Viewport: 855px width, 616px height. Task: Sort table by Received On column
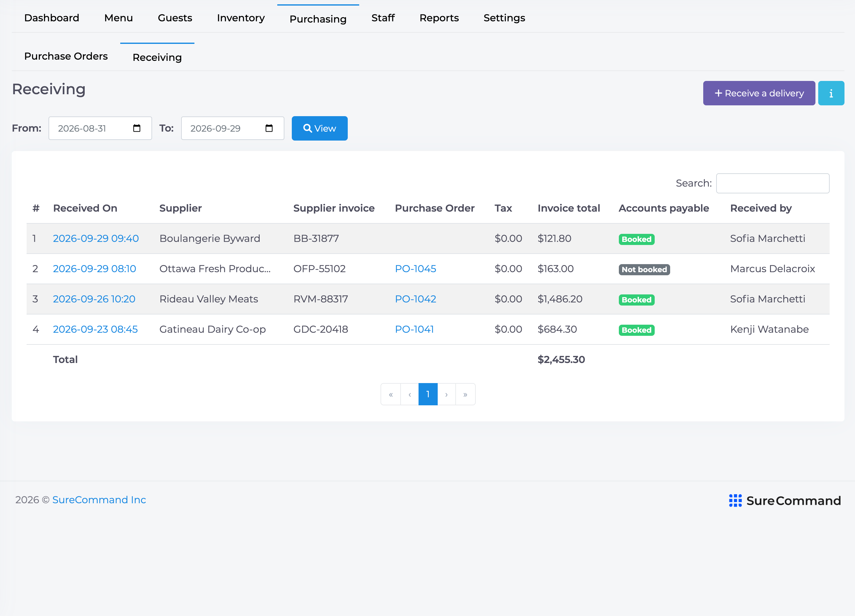(x=85, y=208)
